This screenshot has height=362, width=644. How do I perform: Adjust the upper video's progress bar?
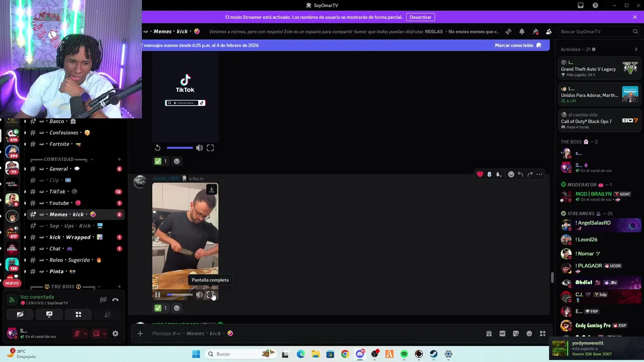coord(180,148)
